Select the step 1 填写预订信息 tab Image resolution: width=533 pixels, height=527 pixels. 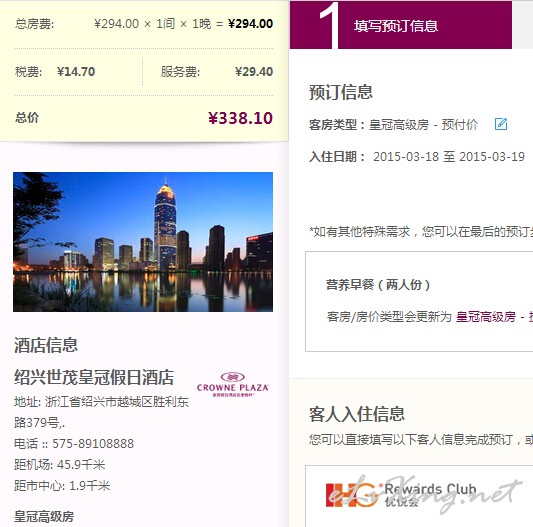pos(401,25)
